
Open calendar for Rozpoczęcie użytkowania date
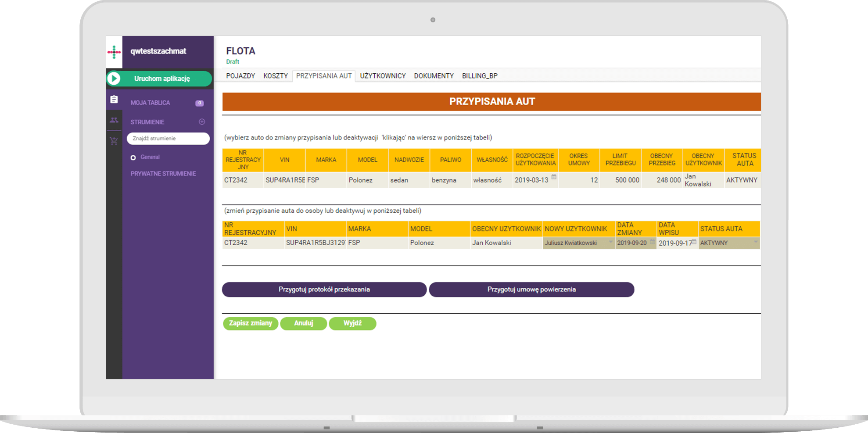(554, 177)
